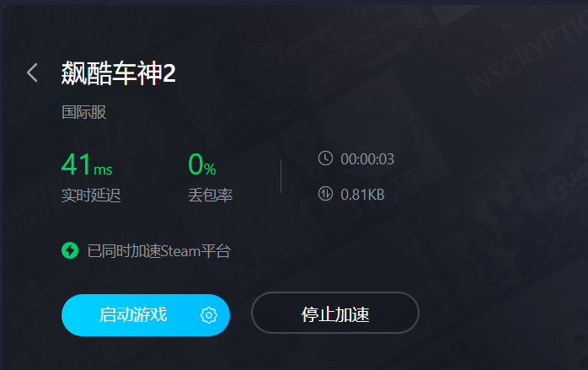Select the 飙酷车神2 game title
This screenshot has width=588, height=370.
(119, 72)
